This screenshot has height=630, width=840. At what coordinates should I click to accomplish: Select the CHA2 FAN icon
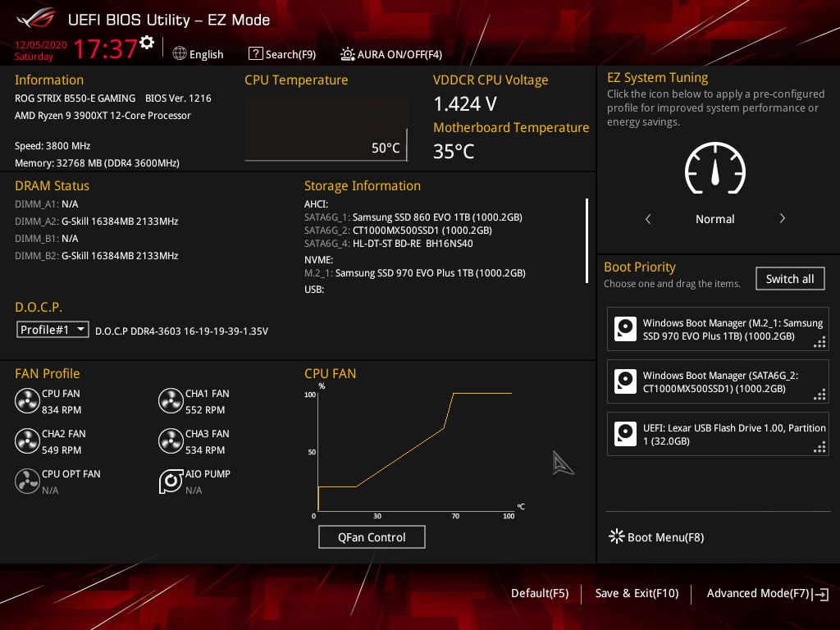click(27, 441)
